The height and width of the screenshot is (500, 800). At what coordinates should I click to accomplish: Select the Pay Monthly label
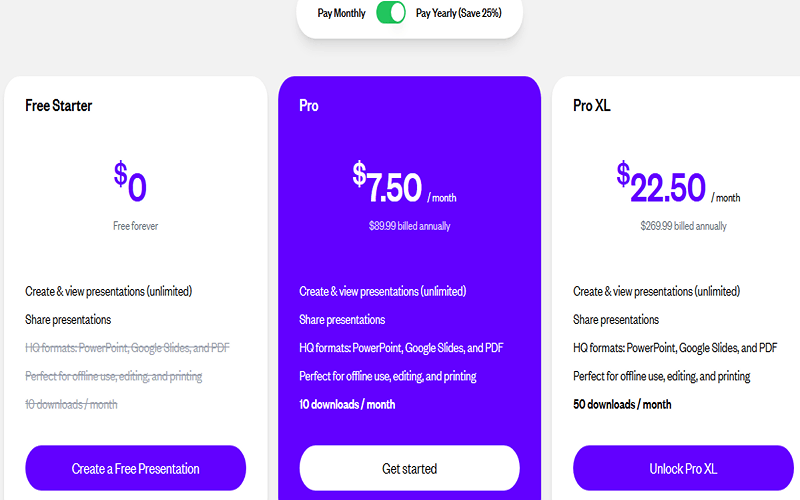point(341,13)
